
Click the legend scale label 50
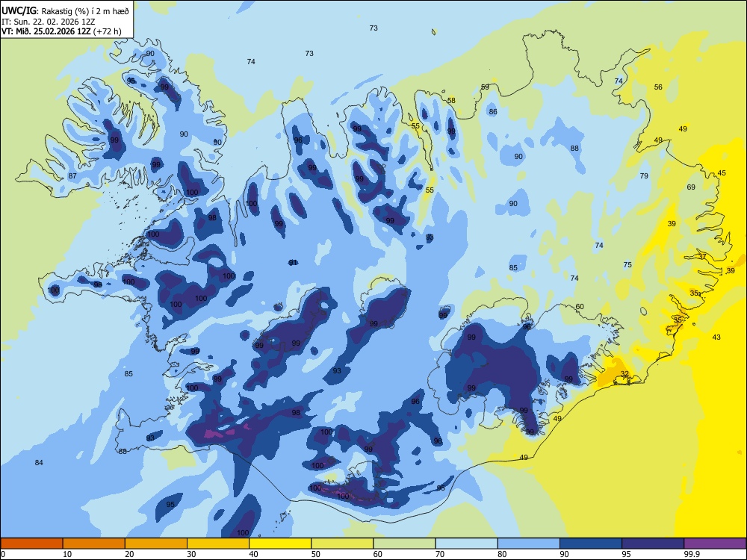[315, 554]
